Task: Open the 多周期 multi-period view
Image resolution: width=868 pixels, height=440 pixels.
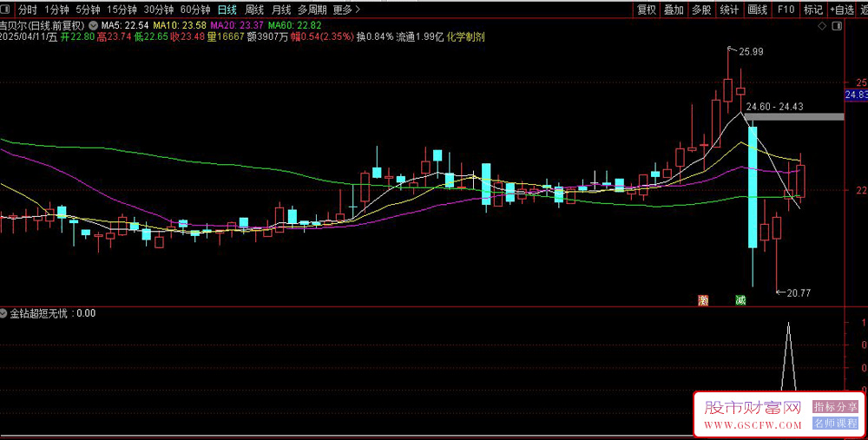Action: [x=312, y=10]
